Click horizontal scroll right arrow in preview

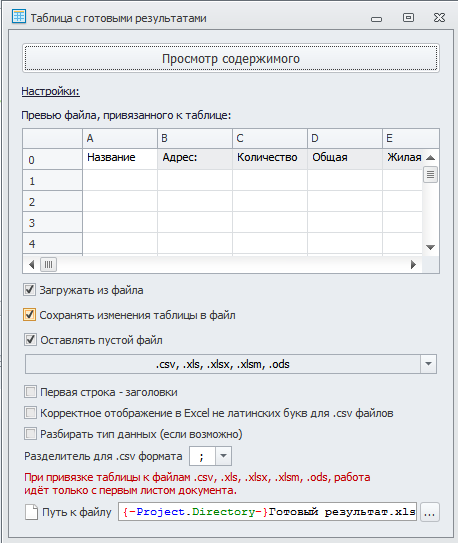413,265
